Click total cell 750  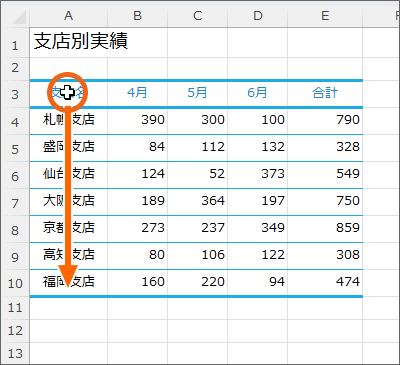325,202
